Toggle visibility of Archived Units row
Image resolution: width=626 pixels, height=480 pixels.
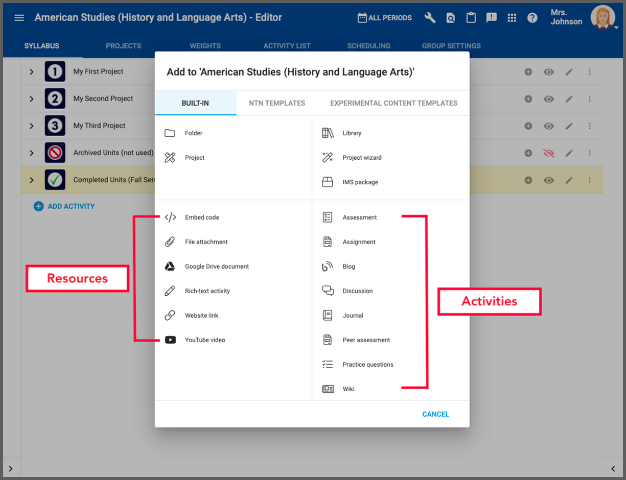(548, 153)
